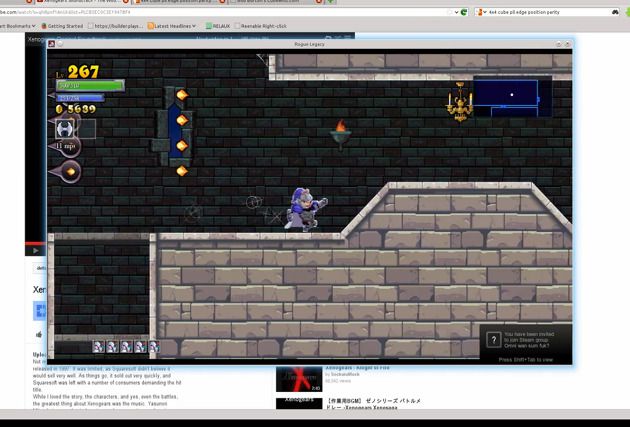Open the Japanese-titled Xenogears BGM video link

click(374, 404)
